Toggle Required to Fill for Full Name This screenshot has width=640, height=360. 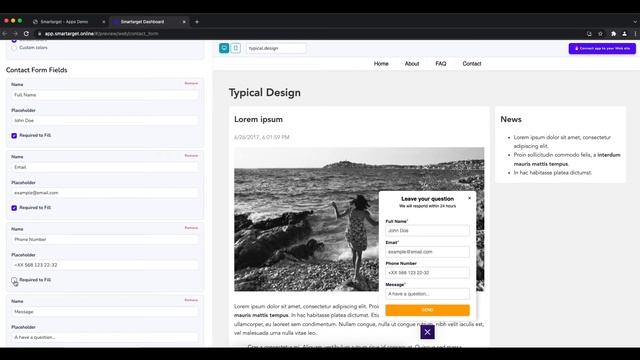(x=14, y=136)
